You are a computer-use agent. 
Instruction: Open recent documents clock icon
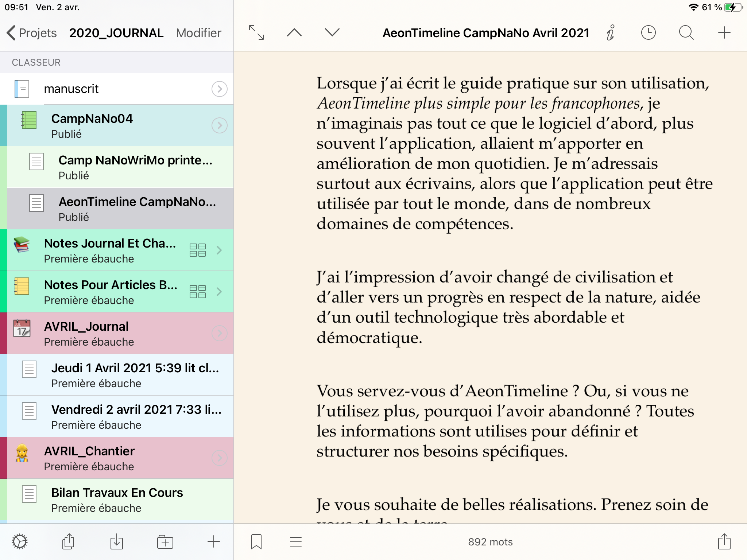pyautogui.click(x=649, y=33)
